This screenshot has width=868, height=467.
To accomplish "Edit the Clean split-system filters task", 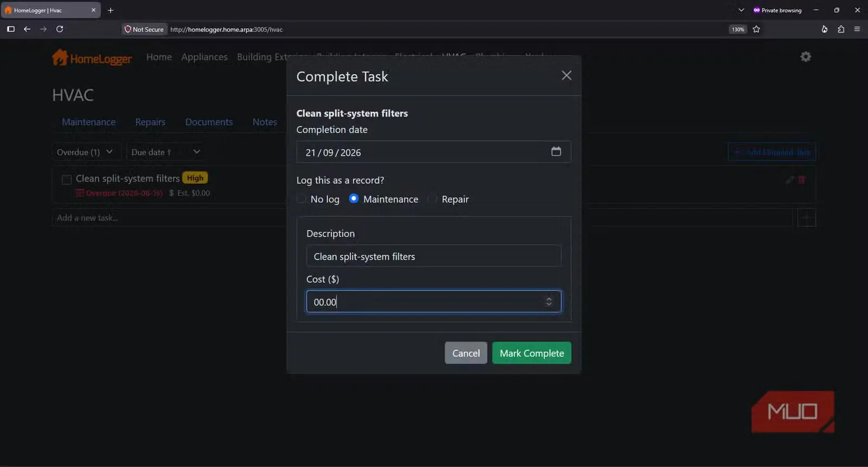I will [x=790, y=180].
